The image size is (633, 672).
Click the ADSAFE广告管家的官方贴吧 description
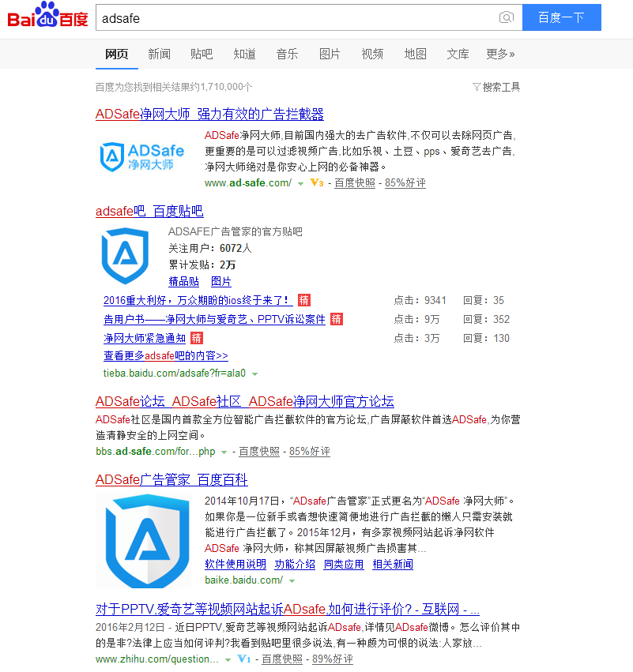(235, 232)
